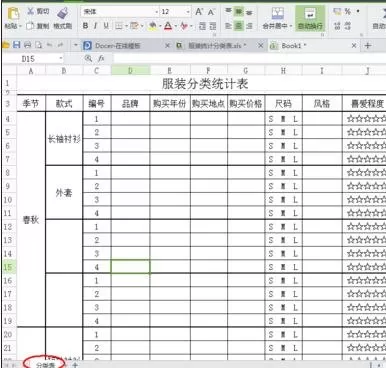Toggle align text right
Image resolution: width=386 pixels, height=368 pixels.
point(249,26)
